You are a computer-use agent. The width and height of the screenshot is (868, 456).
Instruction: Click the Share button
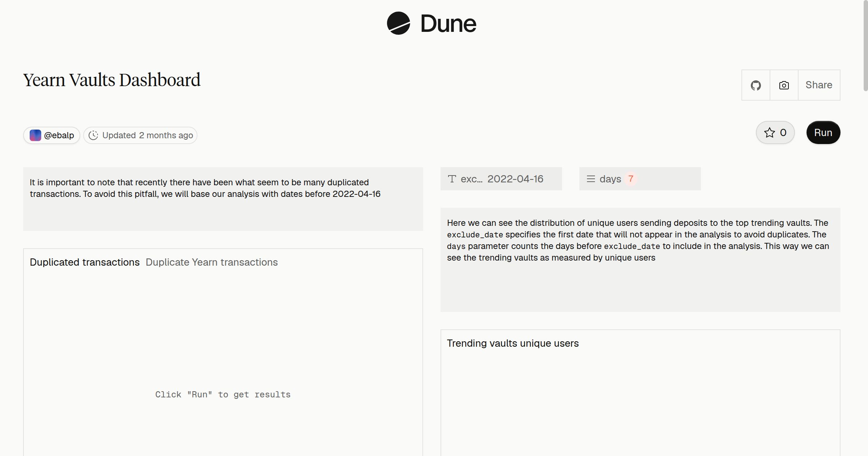(819, 85)
